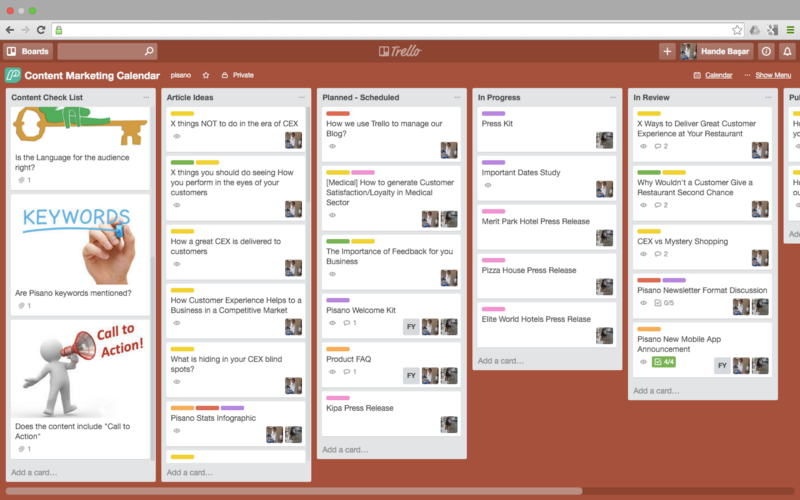Click Add a card in Content Check List
Image resolution: width=800 pixels, height=500 pixels.
[x=34, y=472]
